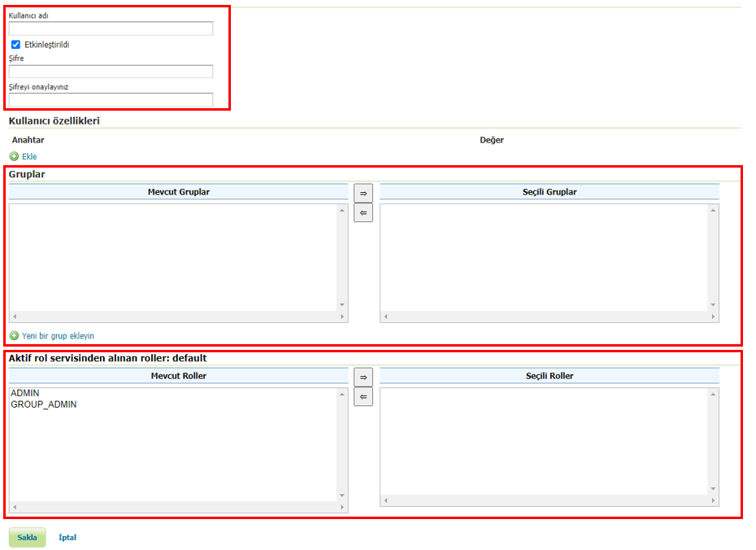The height and width of the screenshot is (550, 756).
Task: Remove selected group with Gruplar left arrow button
Action: click(x=363, y=213)
